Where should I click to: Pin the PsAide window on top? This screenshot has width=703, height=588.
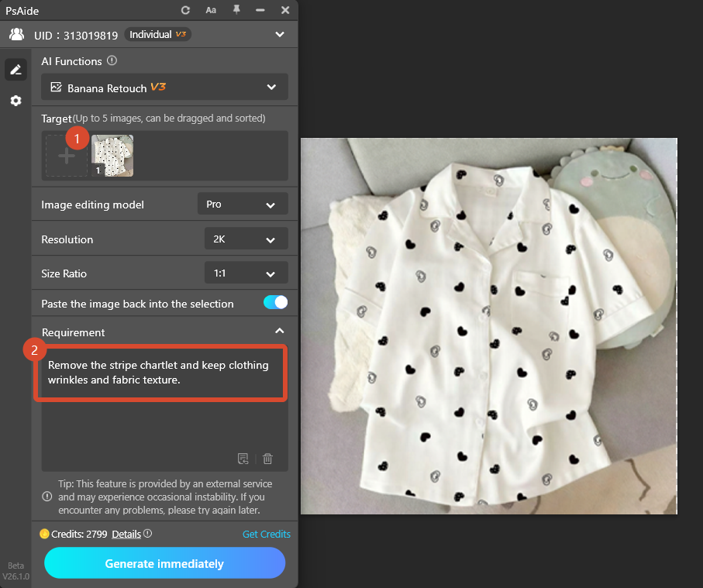[236, 10]
